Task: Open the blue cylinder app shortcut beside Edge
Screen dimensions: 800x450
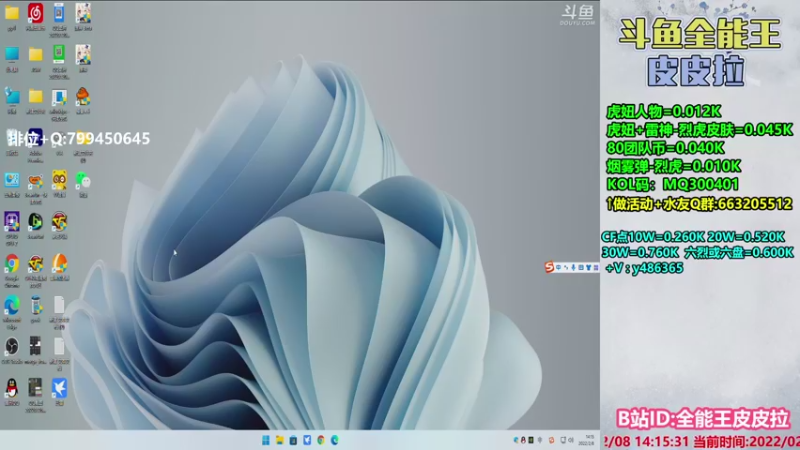Action: 35,306
